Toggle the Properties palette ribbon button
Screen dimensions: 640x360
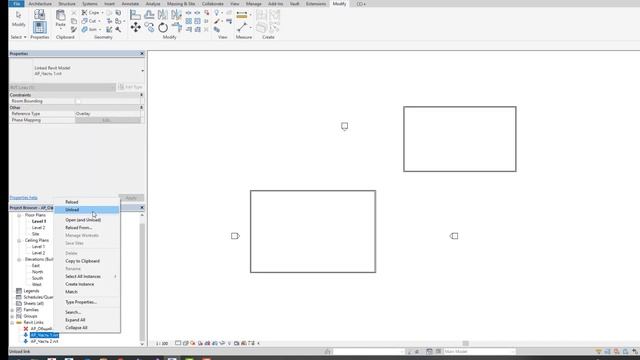pos(40,27)
